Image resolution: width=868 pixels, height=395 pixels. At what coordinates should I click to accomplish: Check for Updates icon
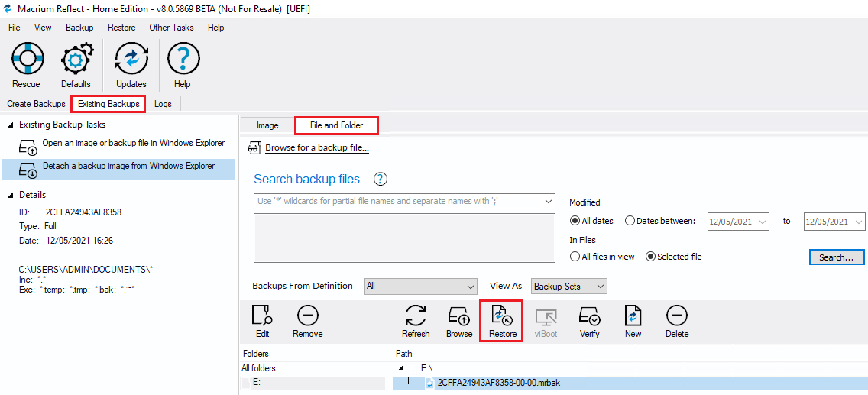click(131, 60)
